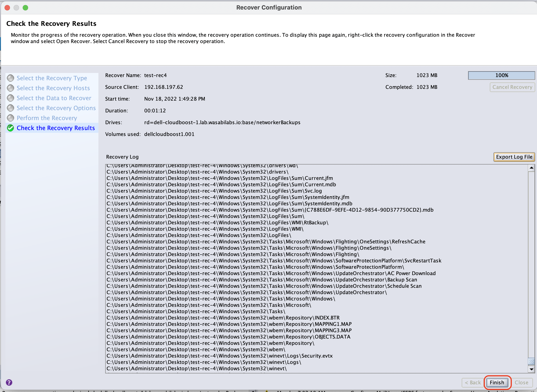Click the Close button at bottom right
Screen dimensions: 537x392
[x=522, y=382]
